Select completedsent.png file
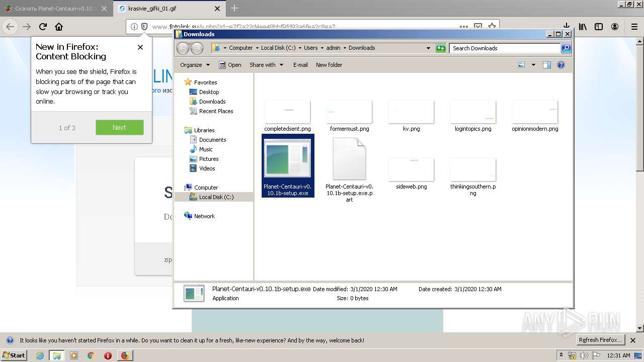 coord(287,116)
